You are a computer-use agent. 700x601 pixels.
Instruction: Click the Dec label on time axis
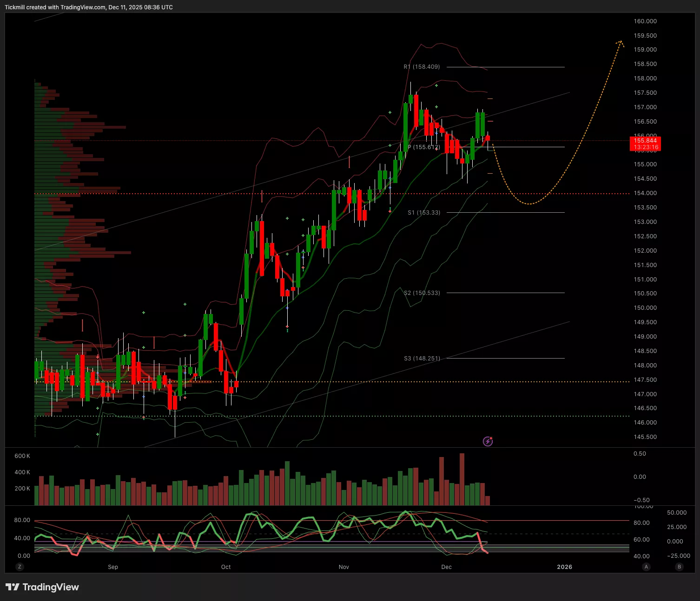[x=446, y=567]
